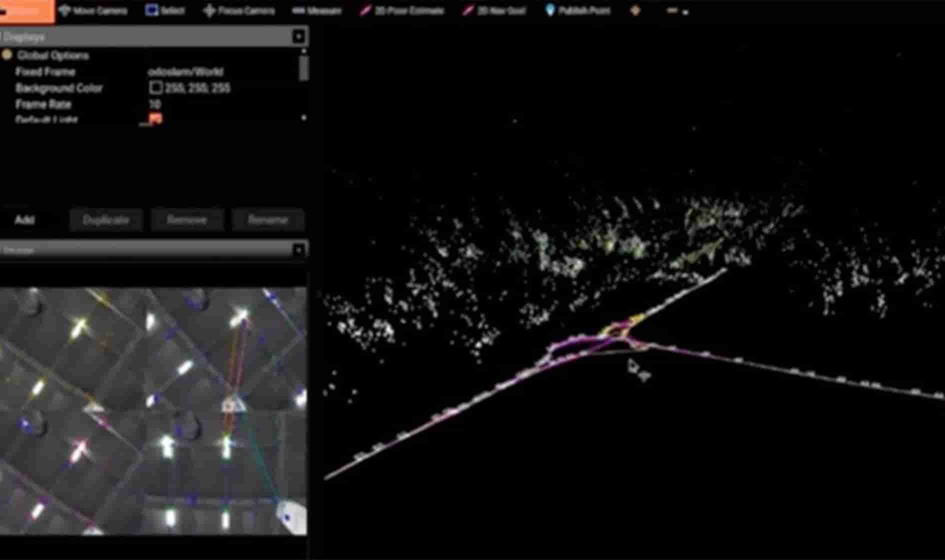
Task: Click the add-tool plus icon in toolbar
Action: 635,10
